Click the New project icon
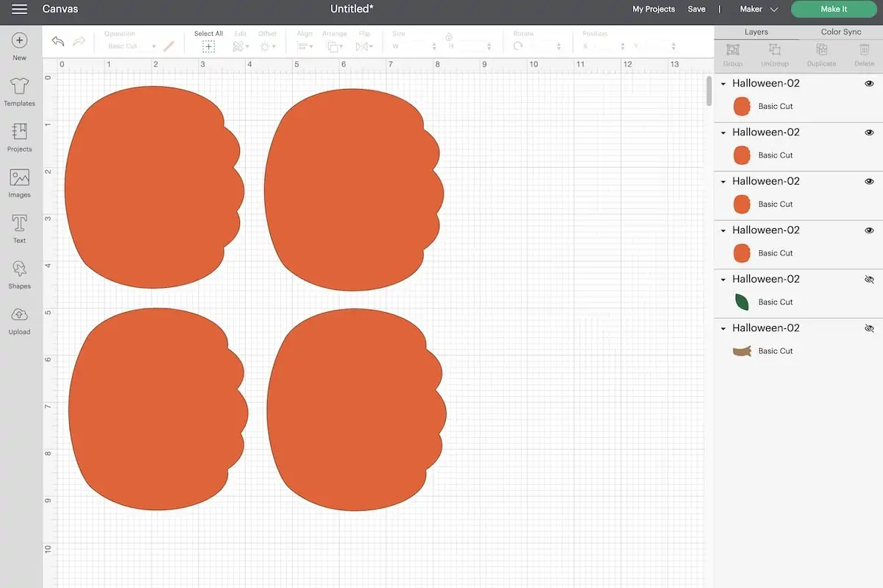883x588 pixels. 19,40
